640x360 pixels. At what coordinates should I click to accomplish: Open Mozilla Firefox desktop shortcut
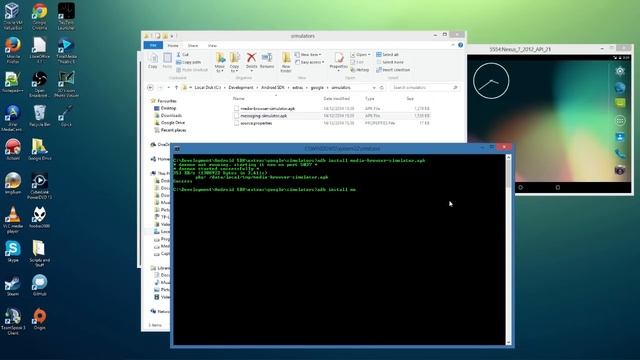(x=13, y=50)
